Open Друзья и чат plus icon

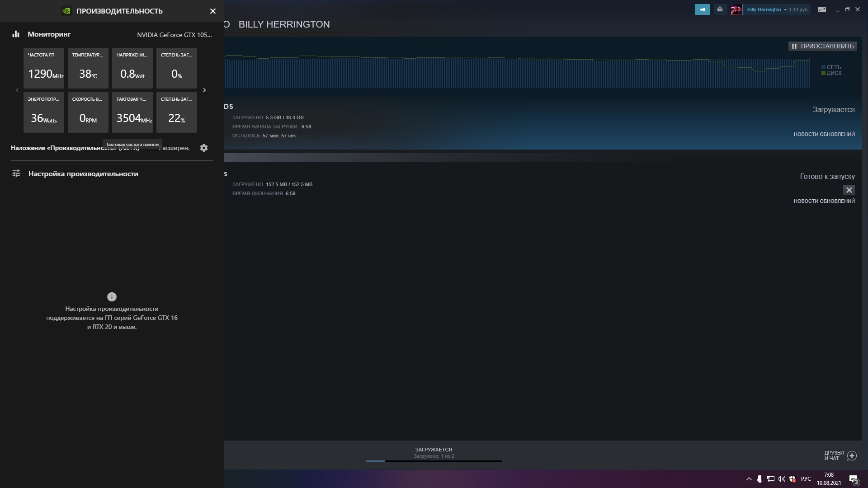click(x=852, y=455)
